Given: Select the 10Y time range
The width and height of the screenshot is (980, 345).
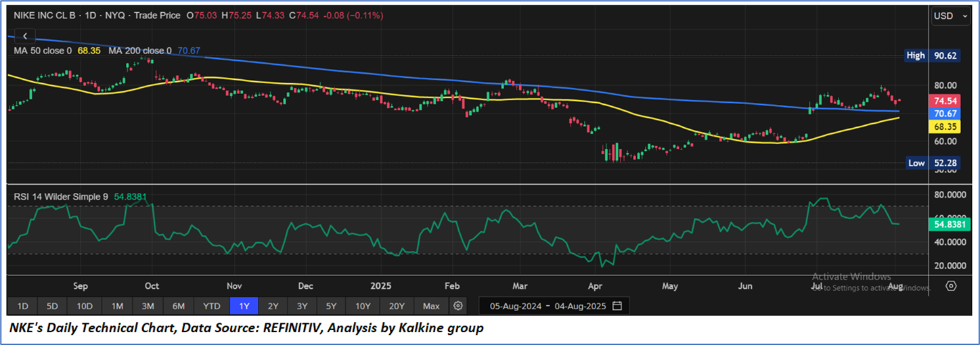Looking at the screenshot, I should 363,306.
